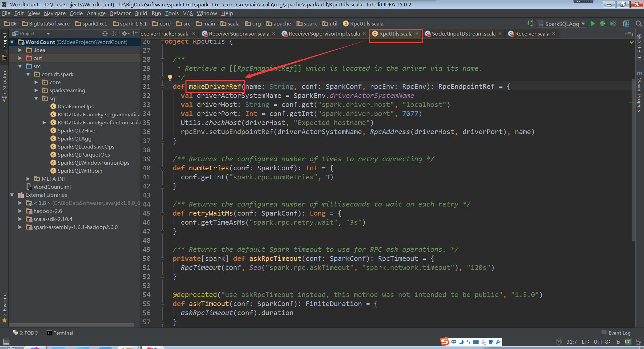Switch to ReceiverSupervisor.scala tab
The height and width of the screenshot is (349, 644).
coord(238,34)
